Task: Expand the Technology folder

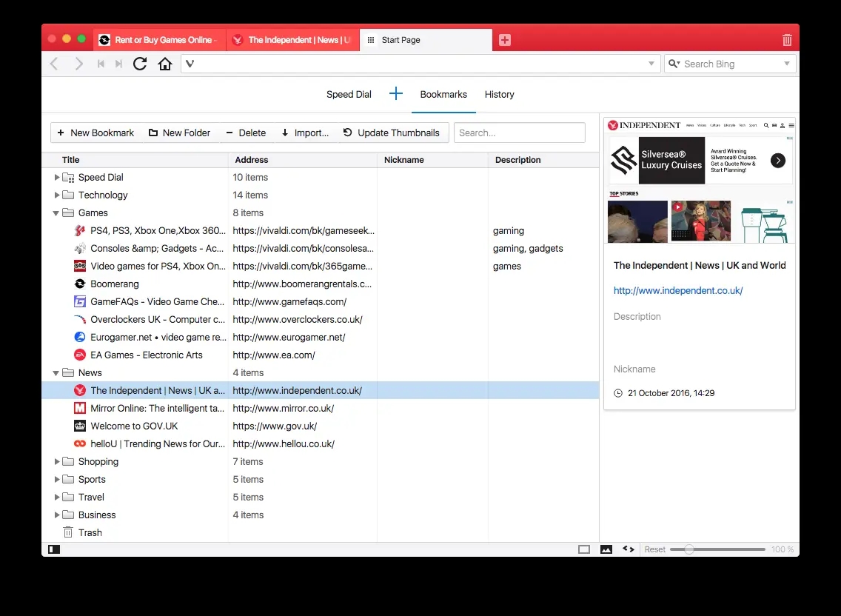Action: pyautogui.click(x=57, y=195)
